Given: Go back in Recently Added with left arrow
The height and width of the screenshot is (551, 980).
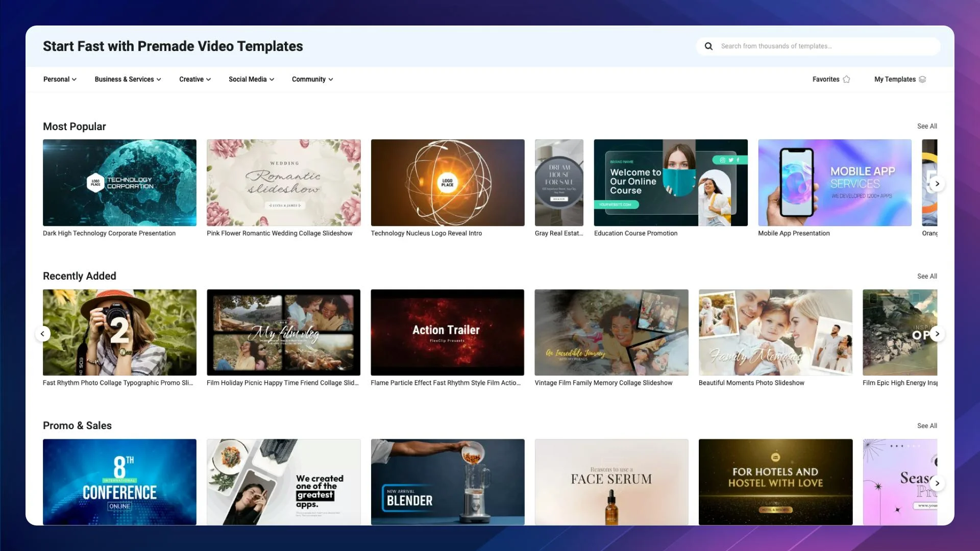Looking at the screenshot, I should [x=43, y=334].
